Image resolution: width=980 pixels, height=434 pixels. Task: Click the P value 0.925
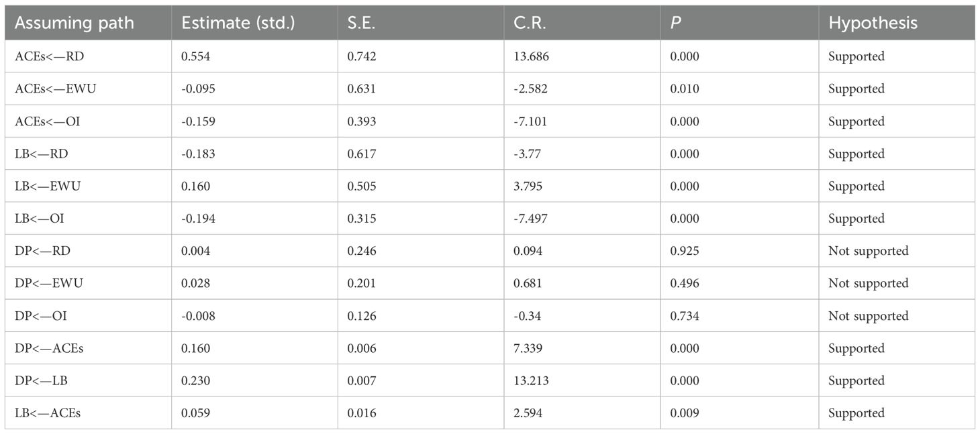click(684, 251)
